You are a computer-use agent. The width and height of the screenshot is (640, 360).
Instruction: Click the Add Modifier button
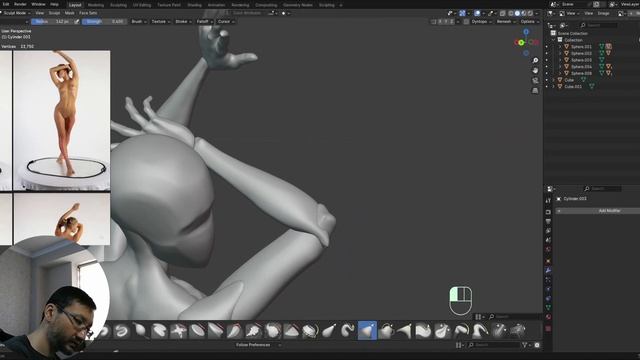click(598, 211)
